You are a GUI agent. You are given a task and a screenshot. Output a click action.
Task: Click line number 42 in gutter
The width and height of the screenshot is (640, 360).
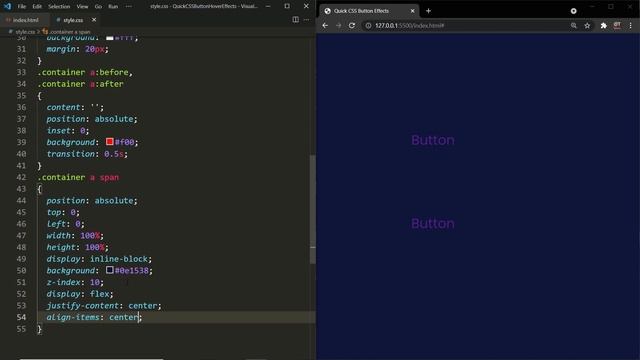21,177
